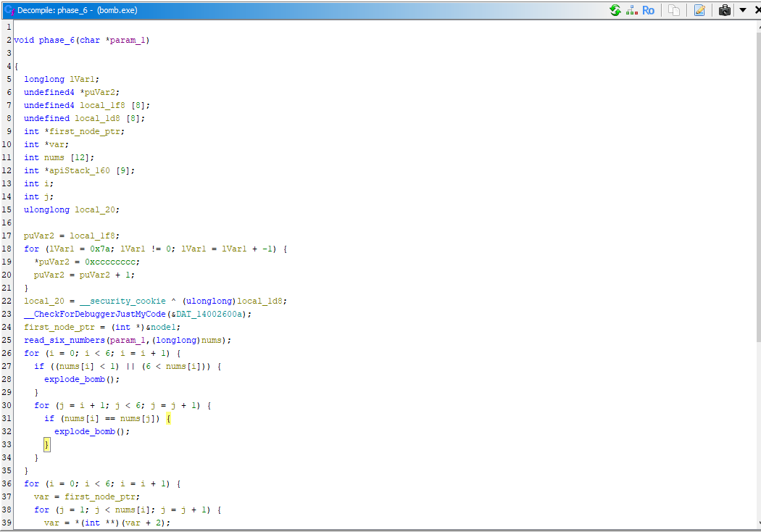
Task: Click explode_bomb call on line 28
Action: tap(71, 379)
